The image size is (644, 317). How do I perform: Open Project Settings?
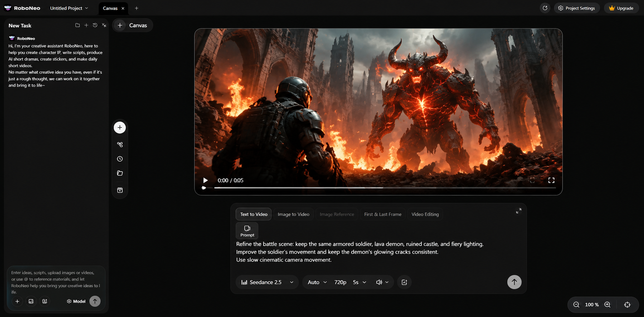[x=577, y=8]
